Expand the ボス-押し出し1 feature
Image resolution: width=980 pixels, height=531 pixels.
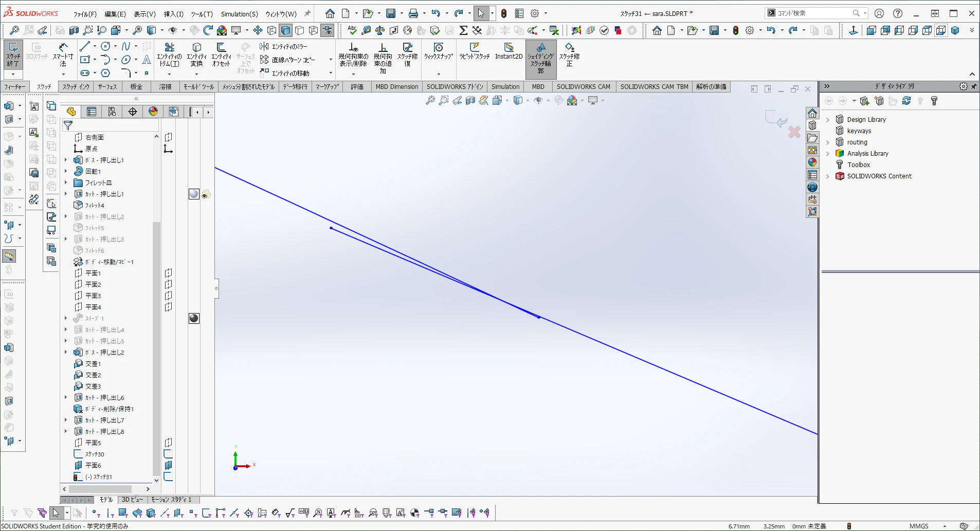[66, 160]
